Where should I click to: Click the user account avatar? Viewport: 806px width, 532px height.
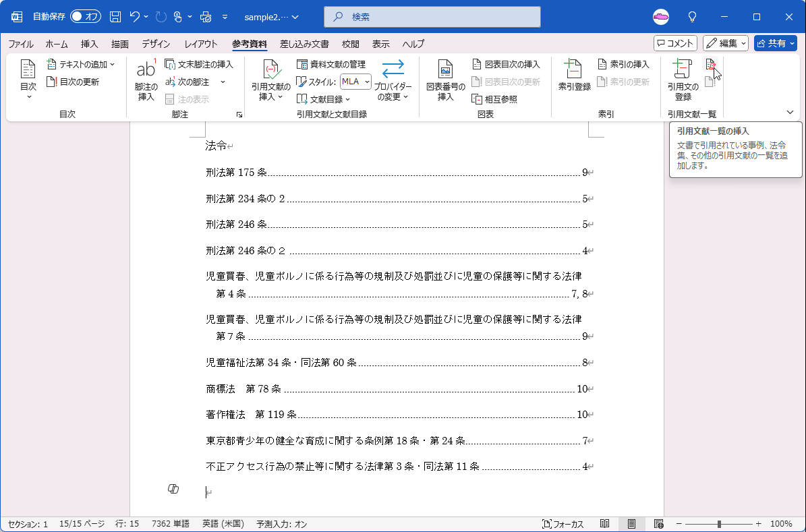point(660,17)
